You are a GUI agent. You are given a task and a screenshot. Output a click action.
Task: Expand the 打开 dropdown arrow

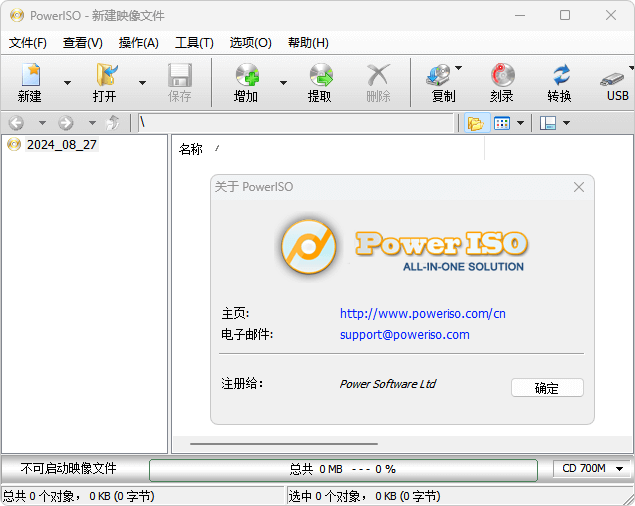coord(142,83)
